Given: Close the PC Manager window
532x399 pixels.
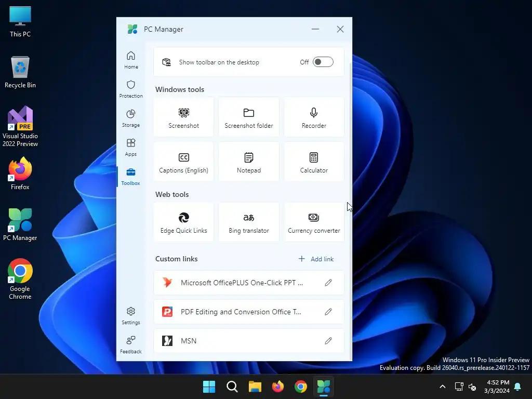Looking at the screenshot, I should point(340,29).
